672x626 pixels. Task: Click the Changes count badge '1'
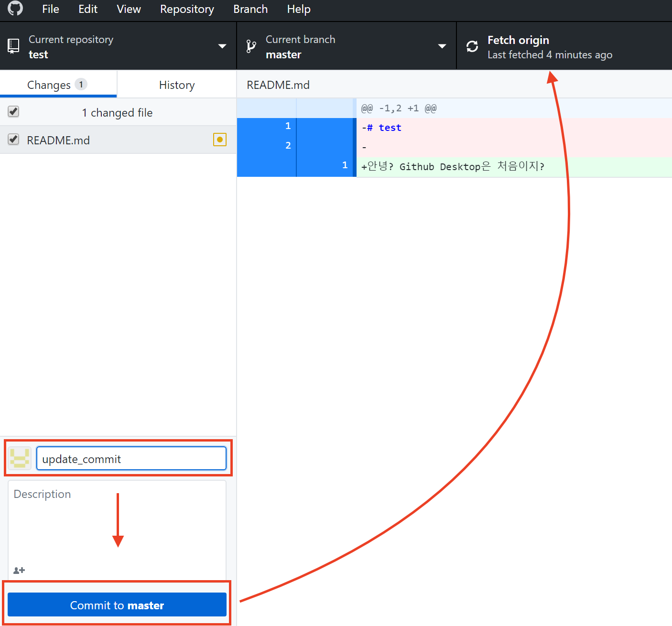click(x=81, y=85)
